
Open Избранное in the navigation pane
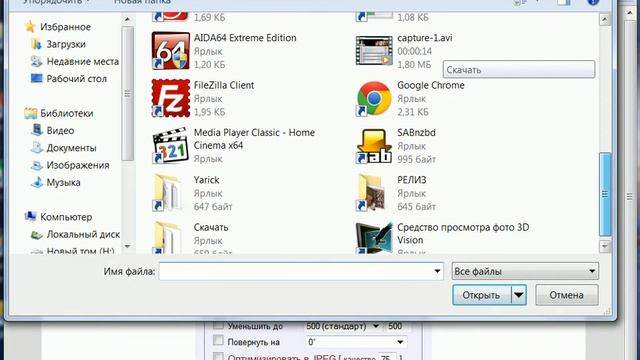[x=65, y=27]
